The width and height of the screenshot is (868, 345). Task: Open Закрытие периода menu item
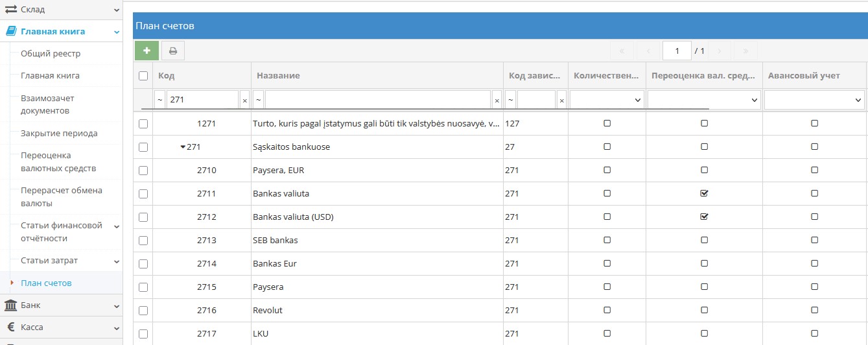(59, 134)
